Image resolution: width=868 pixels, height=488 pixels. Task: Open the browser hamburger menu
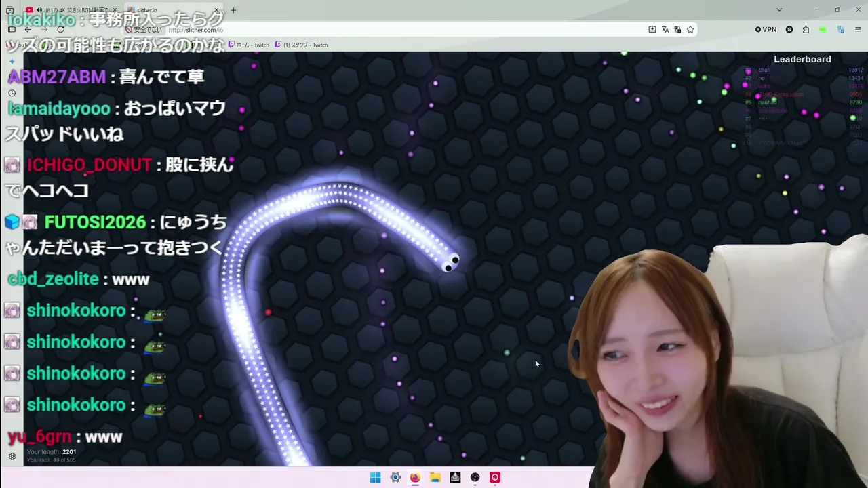[858, 30]
